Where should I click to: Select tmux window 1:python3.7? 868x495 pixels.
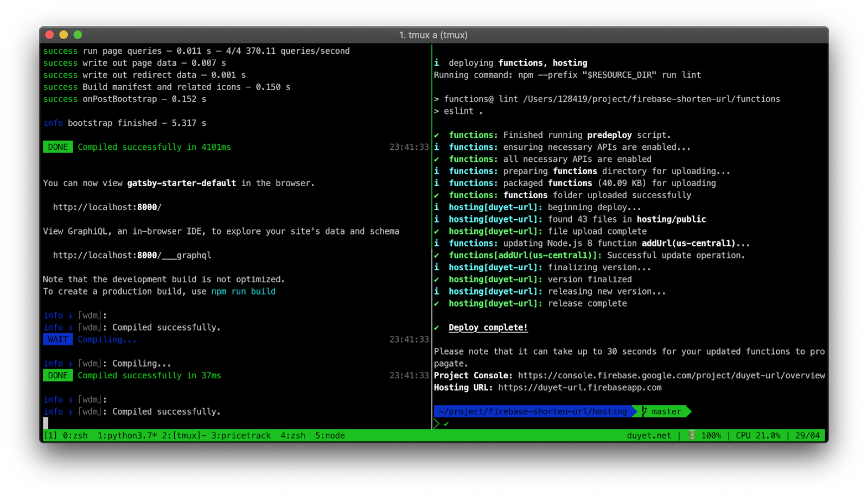pos(127,435)
